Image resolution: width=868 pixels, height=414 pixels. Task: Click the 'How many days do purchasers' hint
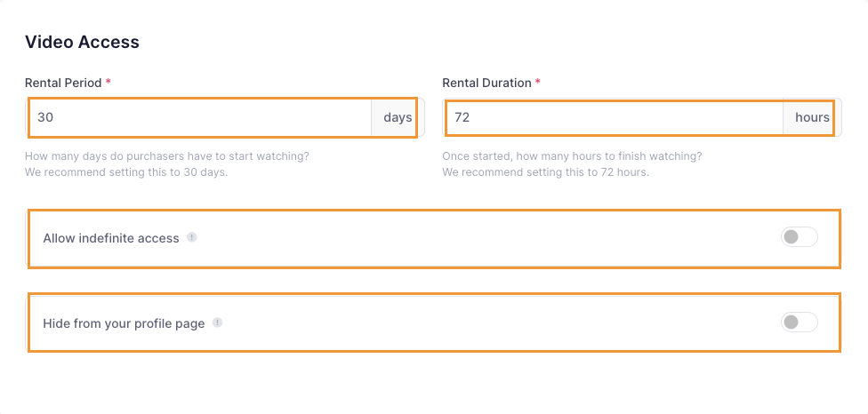click(x=167, y=155)
